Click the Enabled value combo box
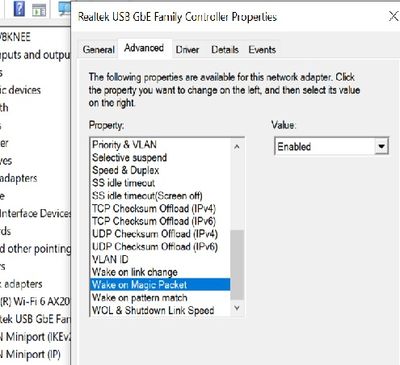 (331, 146)
